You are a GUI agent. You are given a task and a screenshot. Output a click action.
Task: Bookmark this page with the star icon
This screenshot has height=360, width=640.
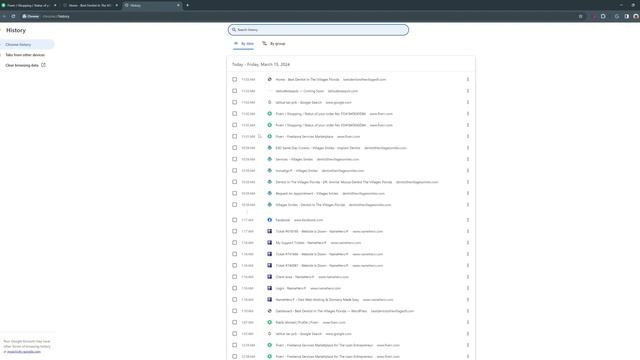click(580, 16)
